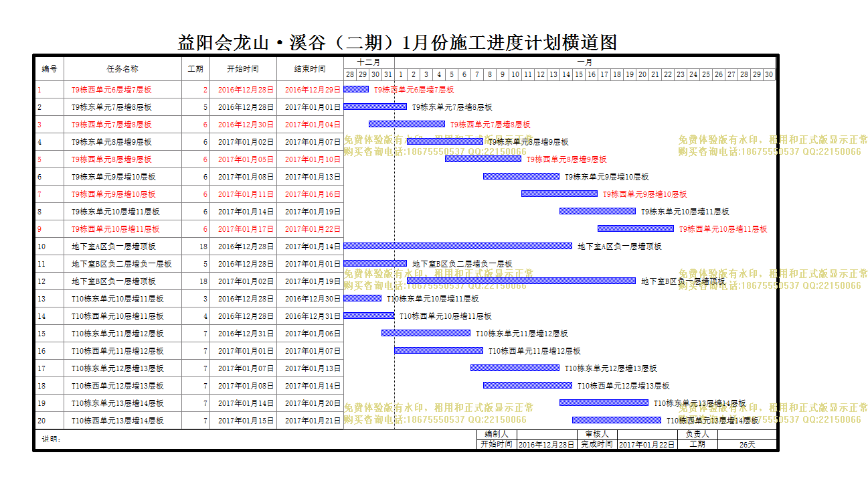Click red bar label T9栋西单元9层墙10层板 in chart
Image resolution: width=868 pixels, height=483 pixels.
[x=645, y=194]
